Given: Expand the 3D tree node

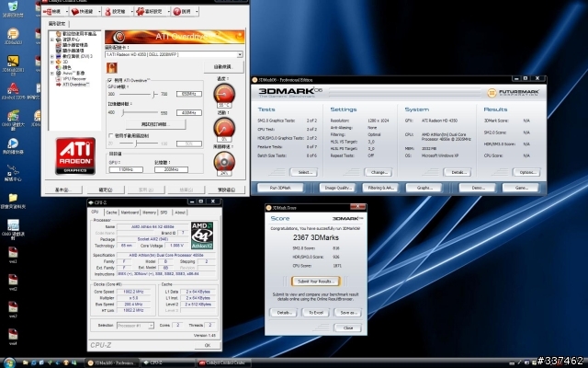Looking at the screenshot, I should pos(52,62).
